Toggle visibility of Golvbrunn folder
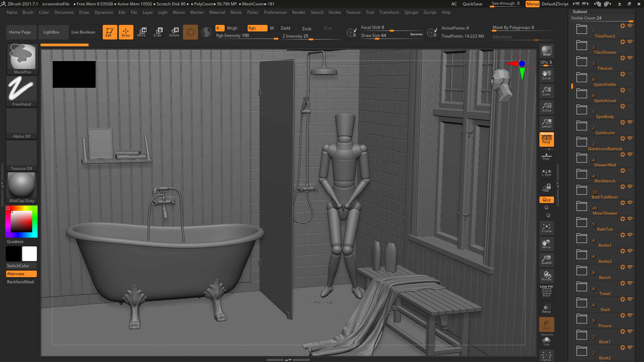 point(630,122)
